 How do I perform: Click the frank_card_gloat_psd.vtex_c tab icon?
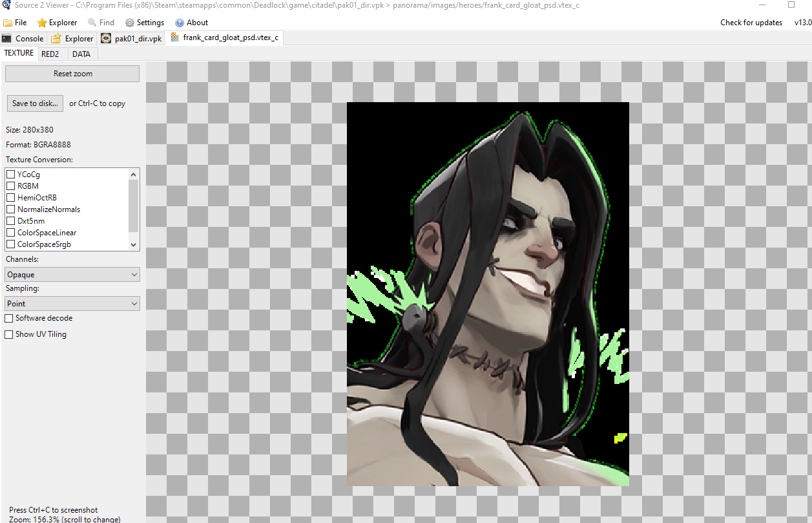click(x=174, y=37)
